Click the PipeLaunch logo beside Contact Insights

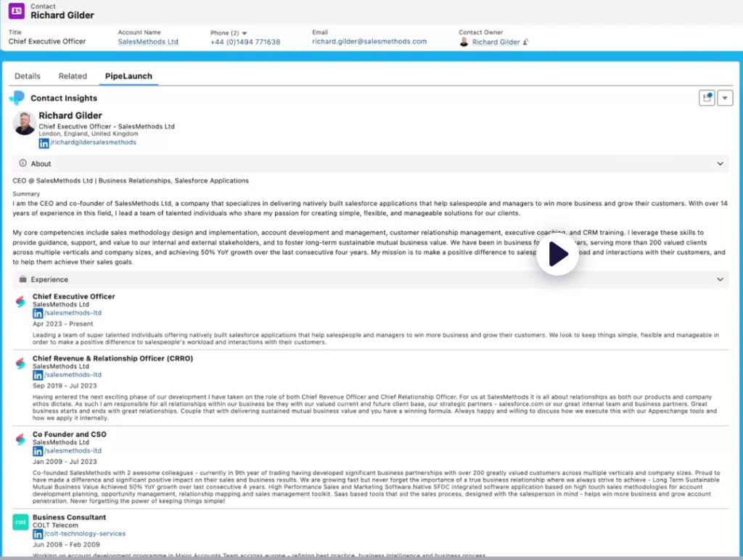pos(17,98)
